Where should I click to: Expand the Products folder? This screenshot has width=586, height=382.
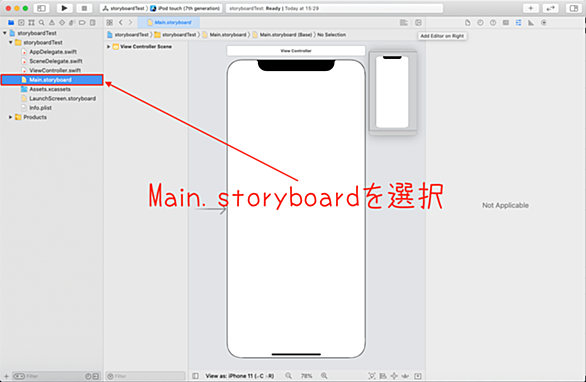click(10, 117)
